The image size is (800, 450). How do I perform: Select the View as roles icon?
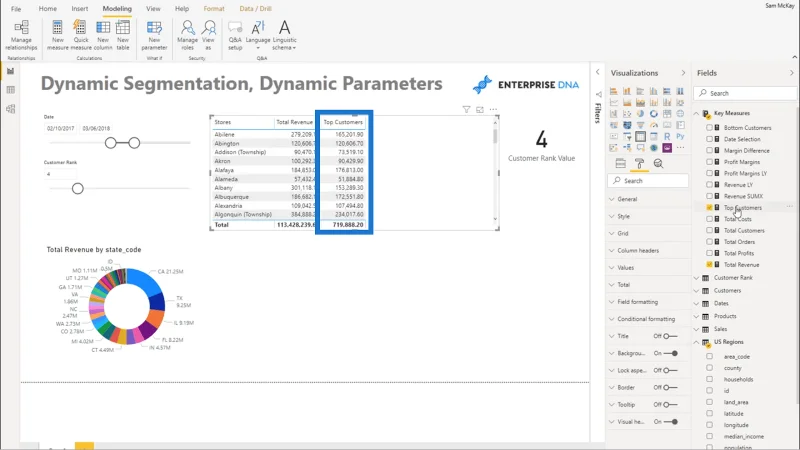(208, 35)
